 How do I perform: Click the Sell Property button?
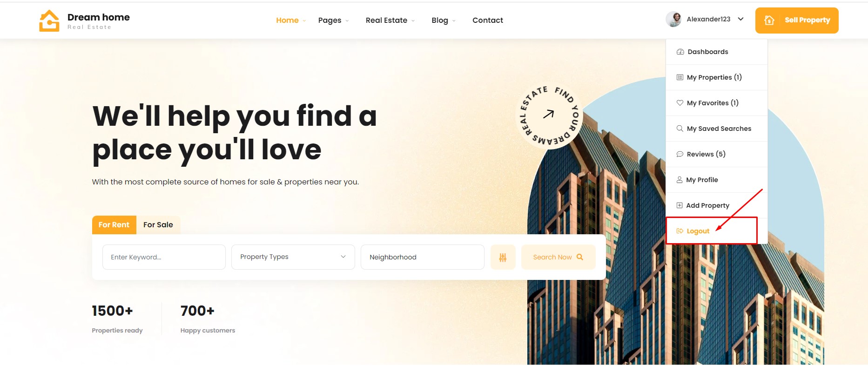(x=797, y=20)
